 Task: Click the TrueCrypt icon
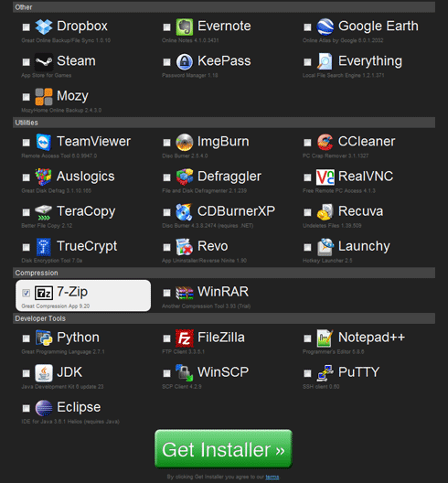(x=43, y=247)
